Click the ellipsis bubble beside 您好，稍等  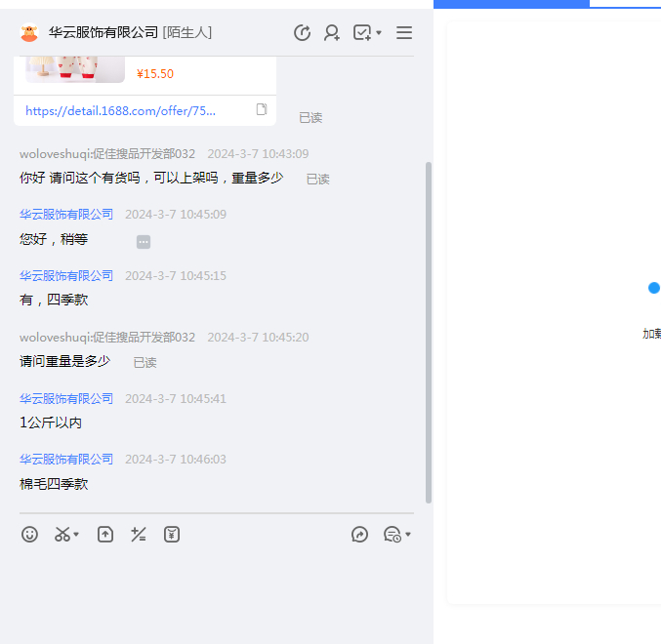click(x=144, y=242)
